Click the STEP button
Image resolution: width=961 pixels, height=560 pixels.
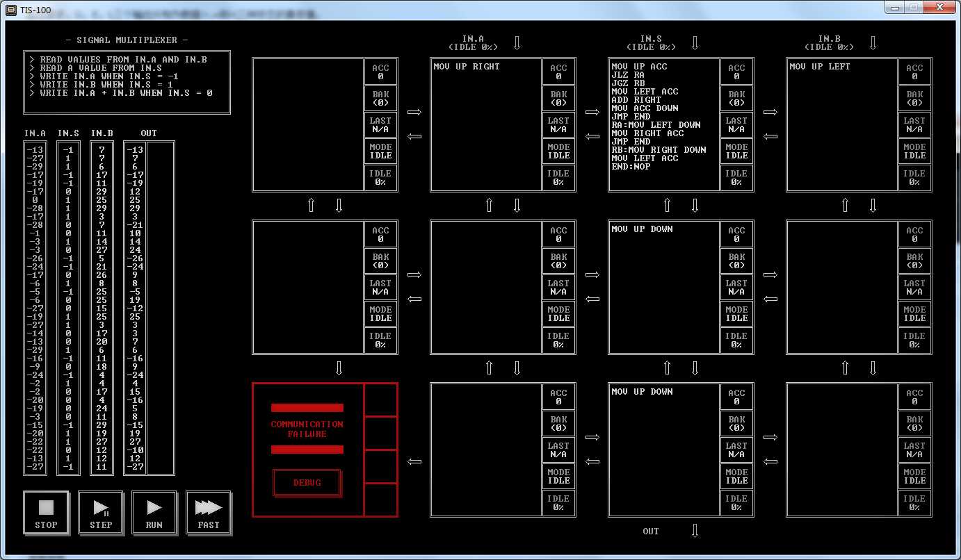pyautogui.click(x=100, y=513)
